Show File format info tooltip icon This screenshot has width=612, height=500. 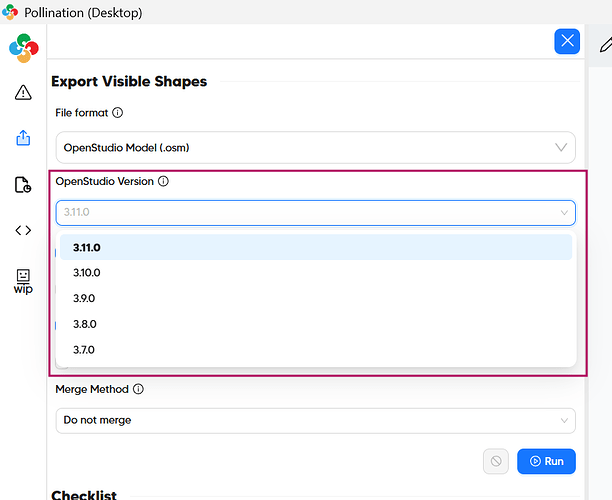tap(117, 113)
